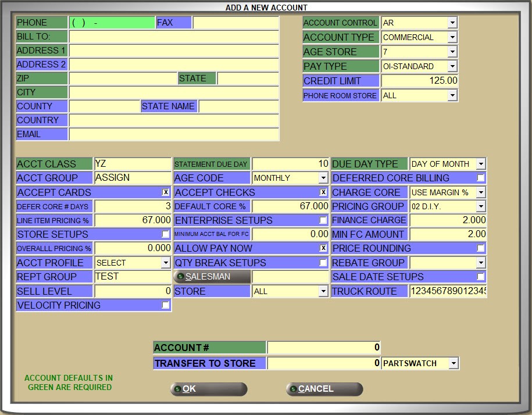Expand the DUE DAY TYPE dropdown
Viewport: 532px width, 415px height.
482,163
